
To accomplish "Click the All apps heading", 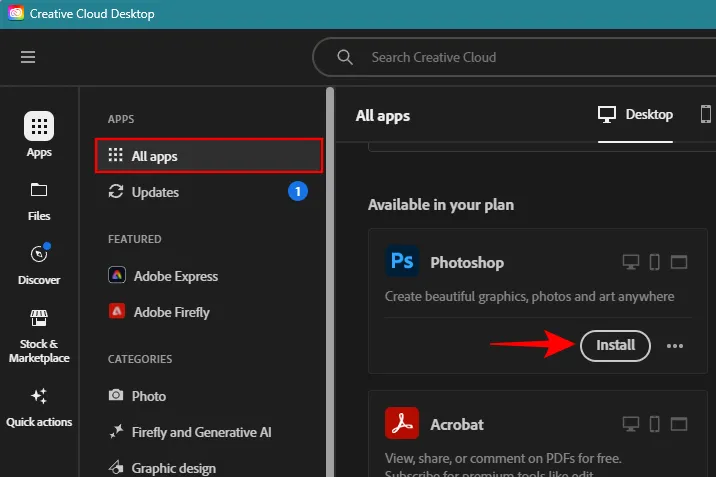I will pos(383,115).
